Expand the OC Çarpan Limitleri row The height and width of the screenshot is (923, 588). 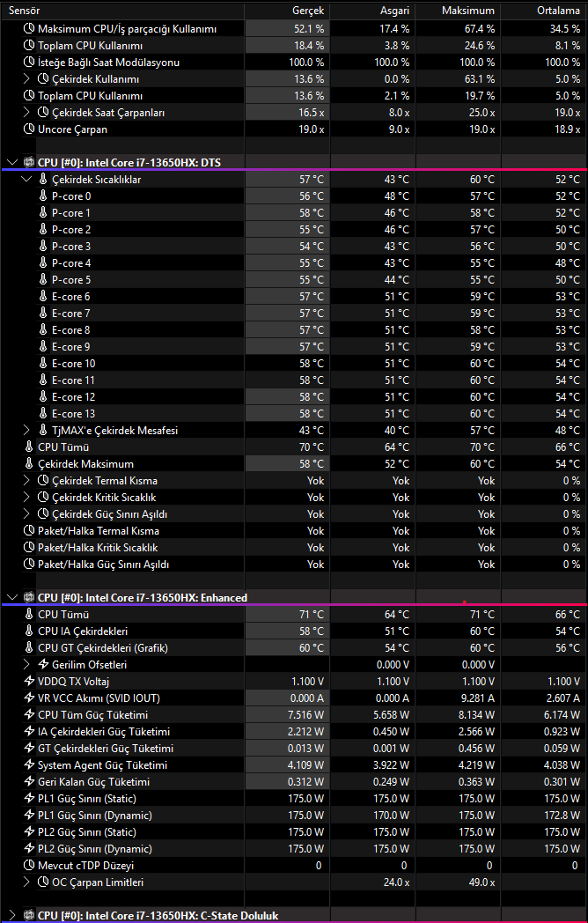point(26,882)
